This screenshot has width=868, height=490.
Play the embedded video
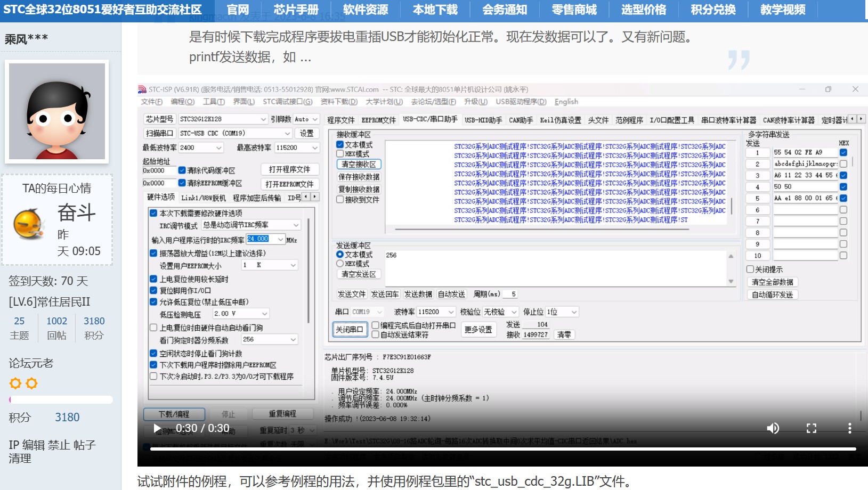pos(157,428)
